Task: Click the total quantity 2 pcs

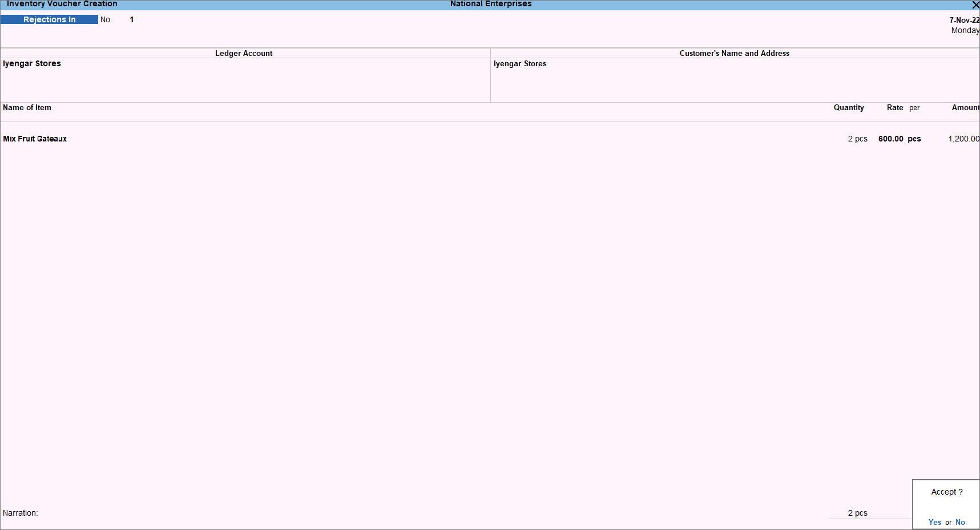Action: (857, 513)
